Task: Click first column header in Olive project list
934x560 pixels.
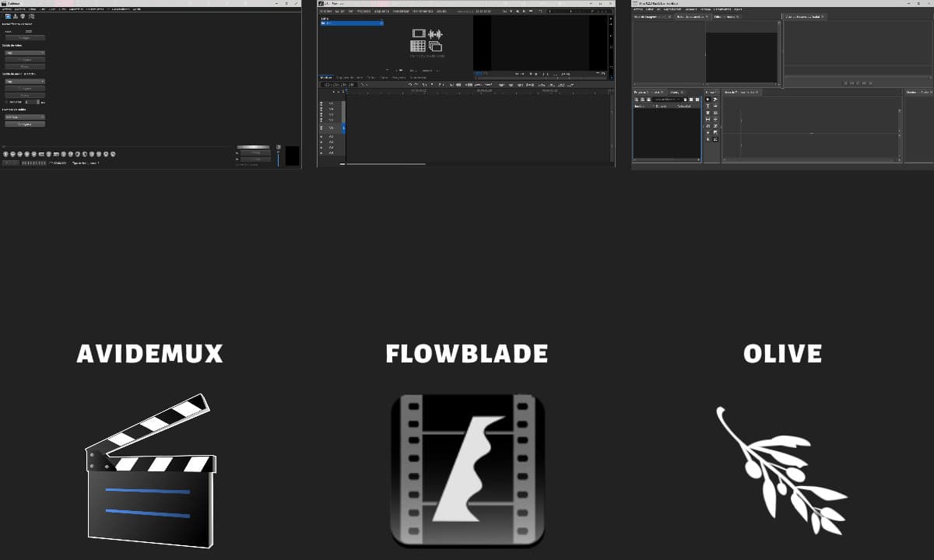Action: [x=640, y=106]
